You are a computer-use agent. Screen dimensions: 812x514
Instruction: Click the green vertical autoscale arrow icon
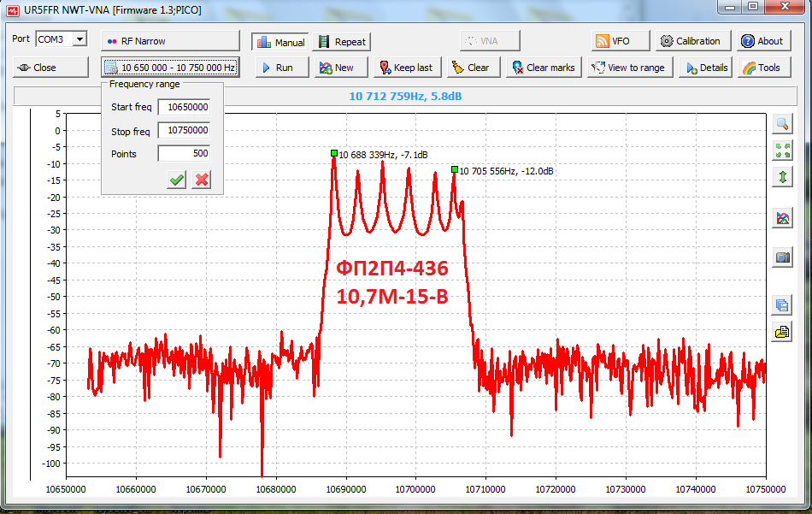click(781, 177)
